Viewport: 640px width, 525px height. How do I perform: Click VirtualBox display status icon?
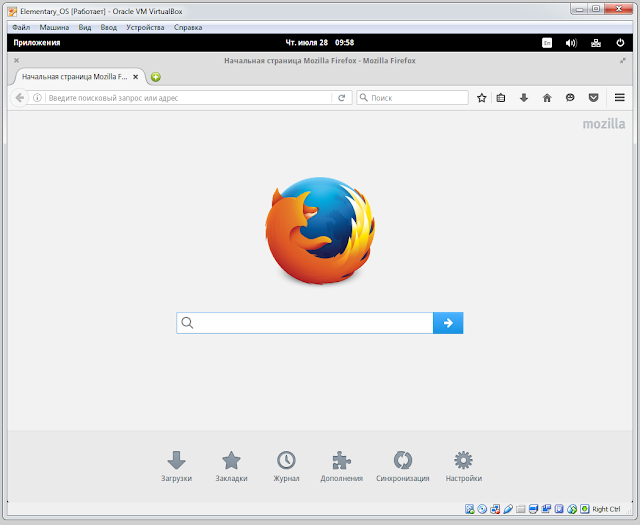point(533,509)
